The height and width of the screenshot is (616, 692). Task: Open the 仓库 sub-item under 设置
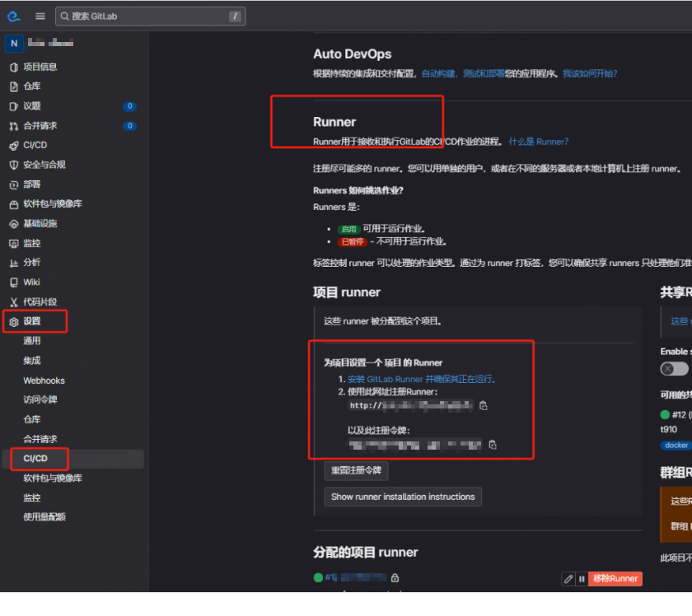[x=32, y=420]
